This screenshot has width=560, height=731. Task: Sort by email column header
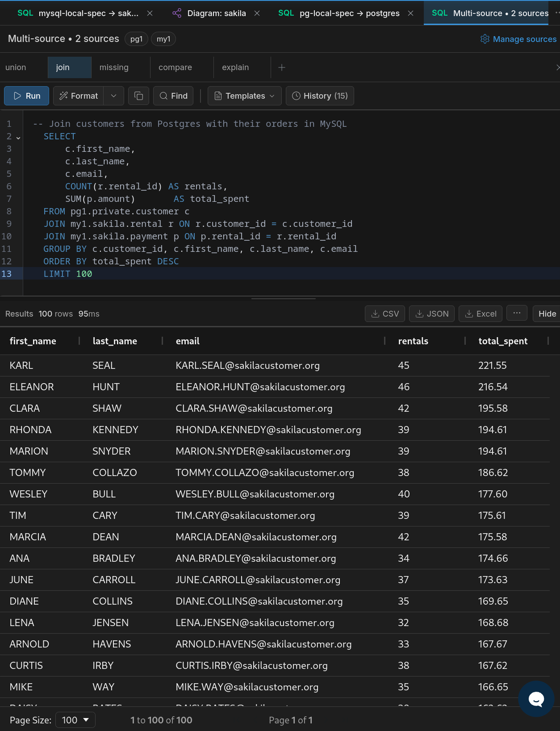(x=188, y=341)
